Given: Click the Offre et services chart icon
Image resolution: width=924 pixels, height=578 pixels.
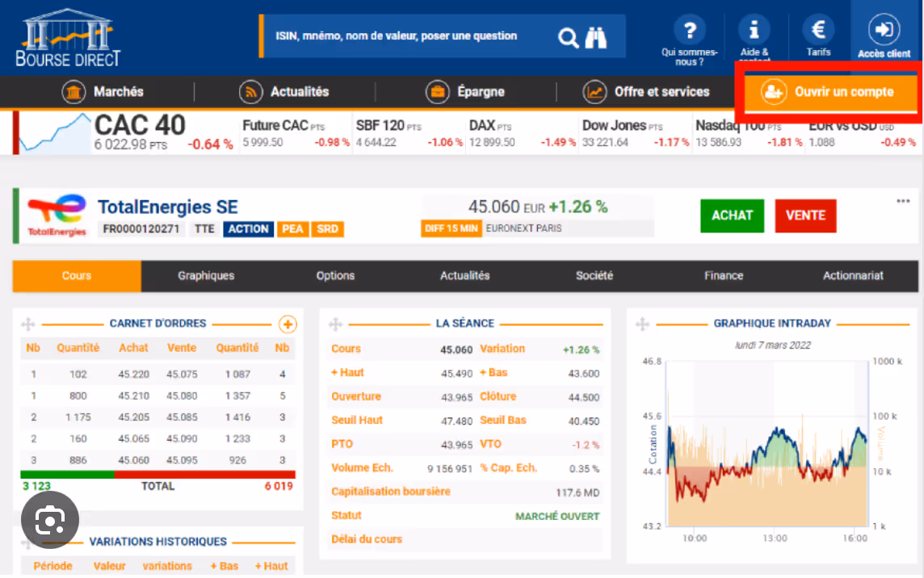Looking at the screenshot, I should pos(594,92).
